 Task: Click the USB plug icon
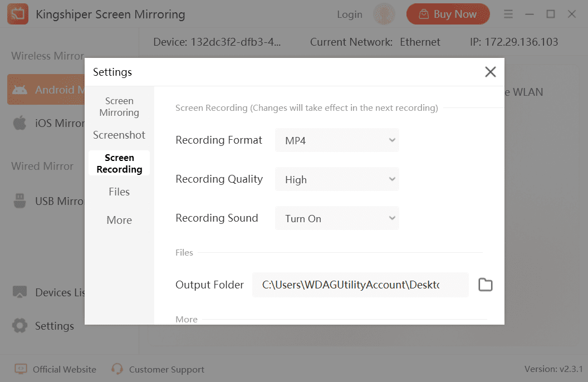point(19,200)
